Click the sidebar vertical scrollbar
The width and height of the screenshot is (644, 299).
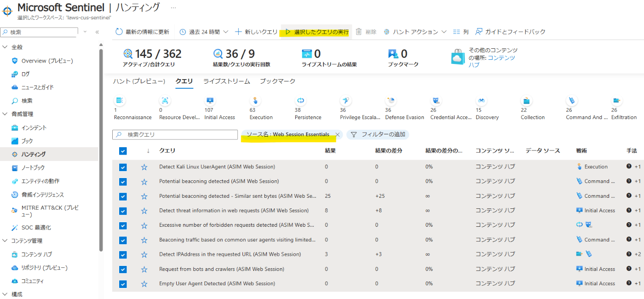(x=101, y=149)
